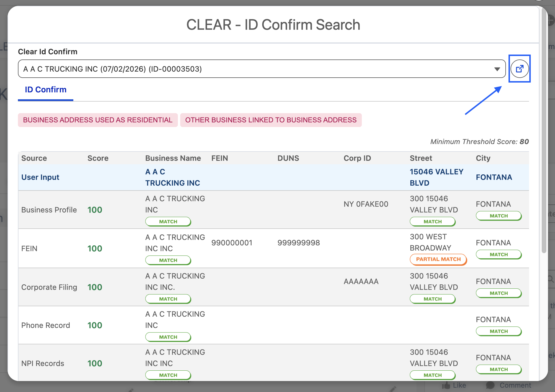Image resolution: width=555 pixels, height=392 pixels.
Task: Click Corp ID value NY 0FAKE00
Action: (x=366, y=204)
